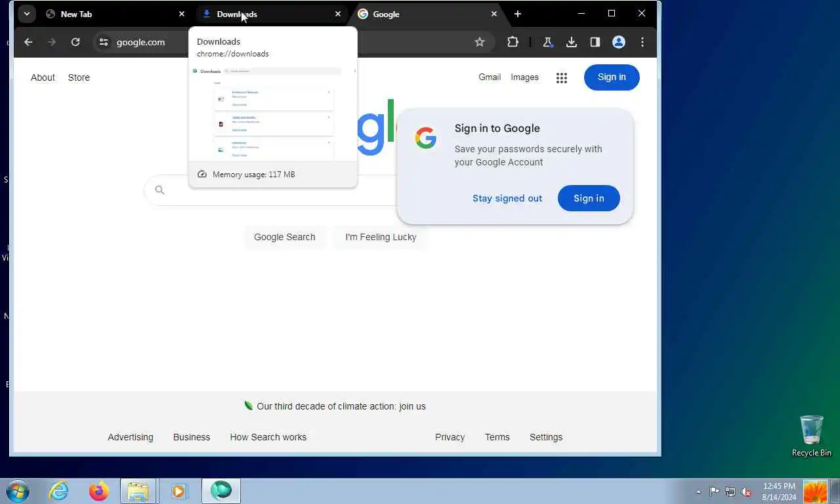Viewport: 840px width, 504px height.
Task: Go to Gmail
Action: 490,77
